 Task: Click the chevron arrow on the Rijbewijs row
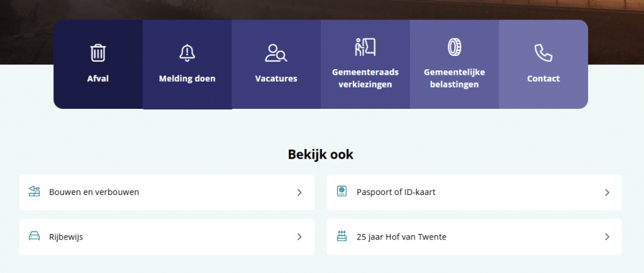coord(299,237)
